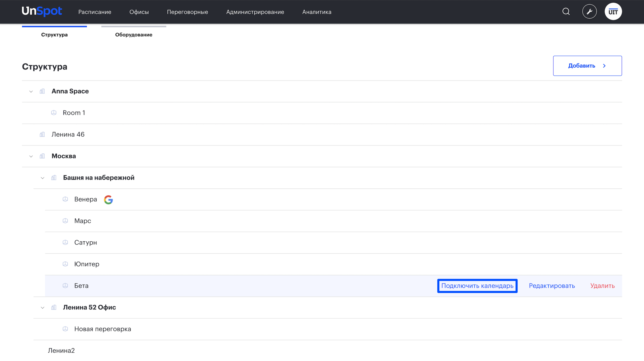
Task: Click room icon beside Room 1
Action: tap(54, 113)
